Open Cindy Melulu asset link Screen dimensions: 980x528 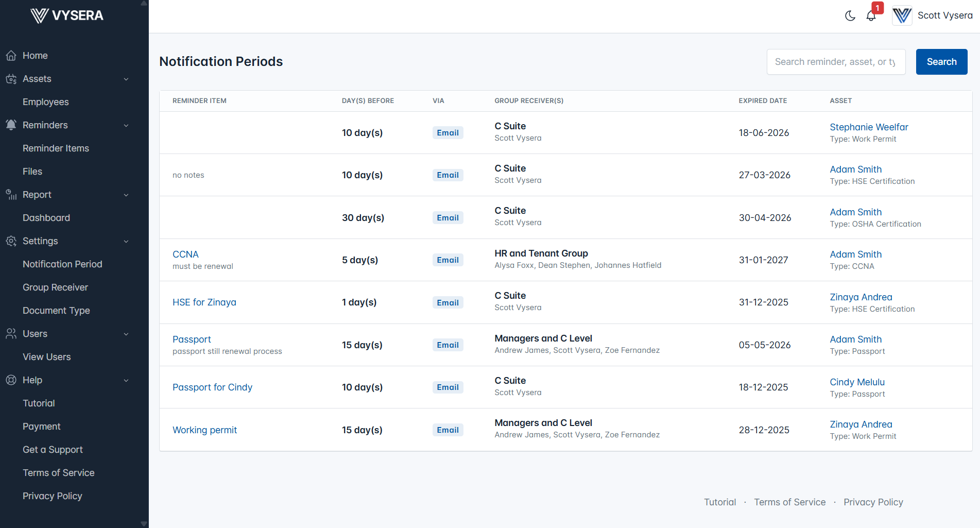[x=857, y=382]
